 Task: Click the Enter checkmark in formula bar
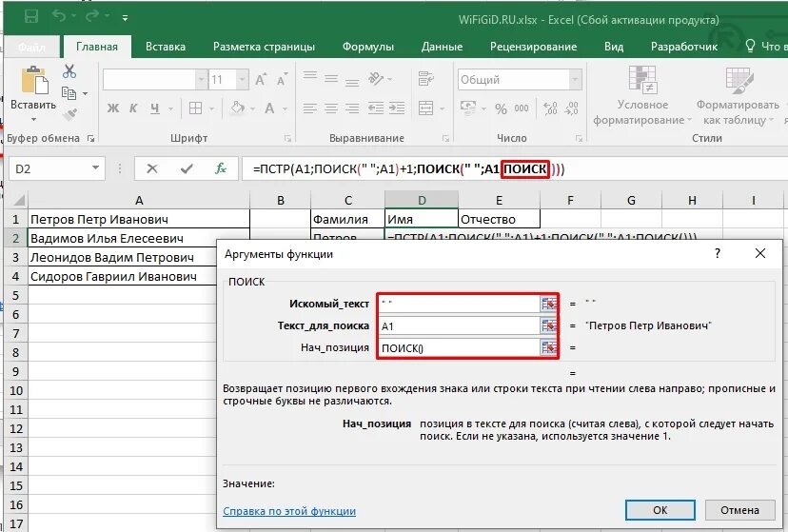point(187,168)
